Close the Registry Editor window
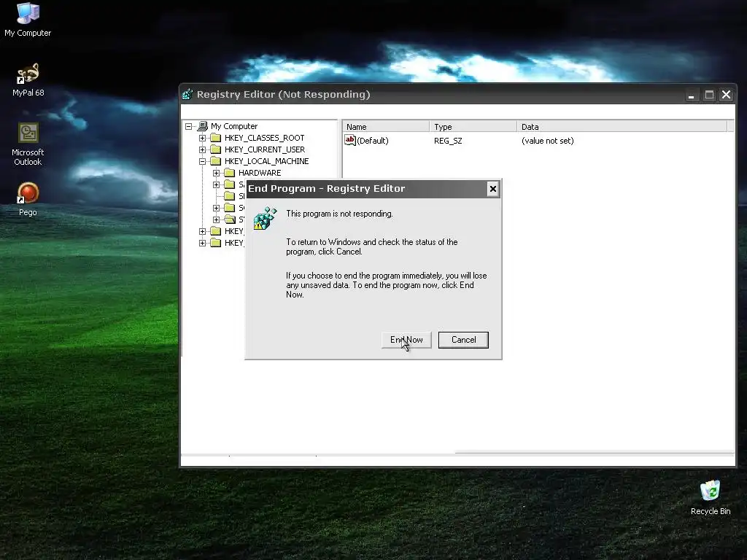The height and width of the screenshot is (560, 747). [x=727, y=96]
